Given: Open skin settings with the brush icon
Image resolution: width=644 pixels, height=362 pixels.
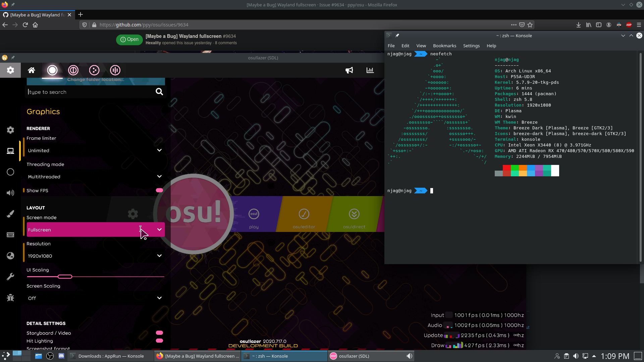Looking at the screenshot, I should pos(10,214).
